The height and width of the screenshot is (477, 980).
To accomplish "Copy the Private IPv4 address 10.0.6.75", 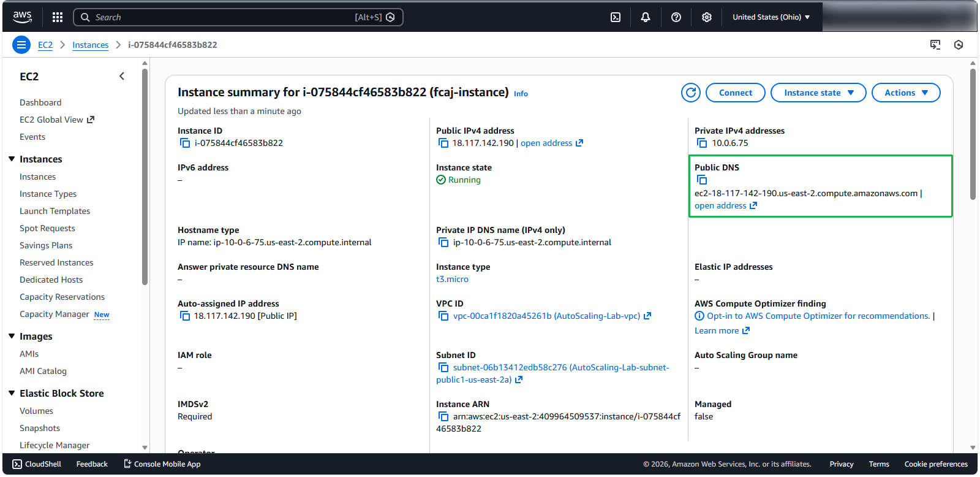I will pos(702,143).
